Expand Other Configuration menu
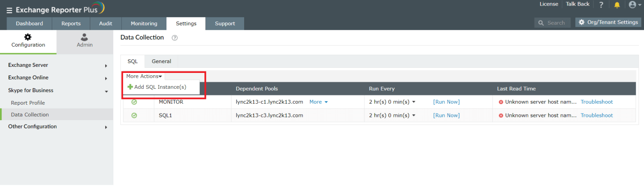The height and width of the screenshot is (187, 644). (57, 127)
